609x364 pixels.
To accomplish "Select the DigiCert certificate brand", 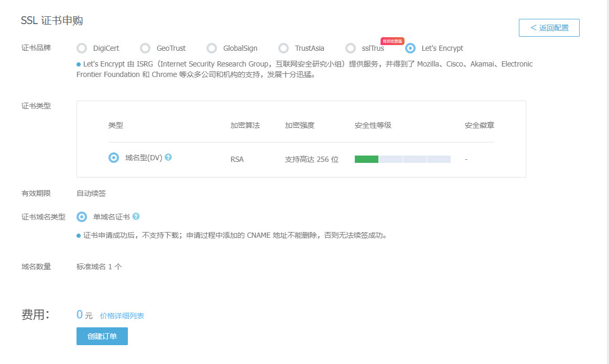I will (82, 48).
